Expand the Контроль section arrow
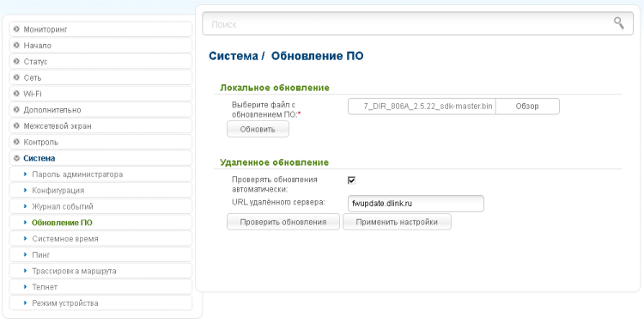The height and width of the screenshot is (324, 644). click(16, 142)
